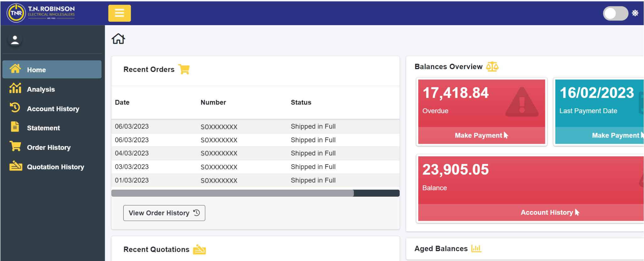Click the Aged Balances heading
644x261 pixels.
pos(441,248)
